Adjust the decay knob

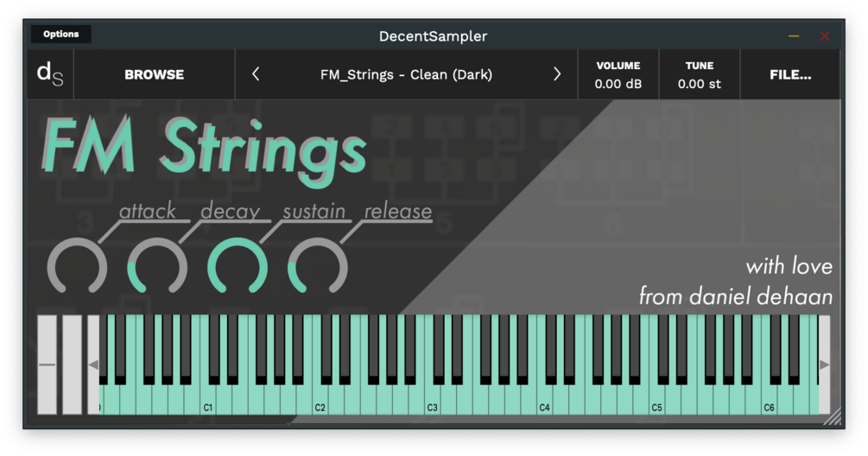point(157,267)
